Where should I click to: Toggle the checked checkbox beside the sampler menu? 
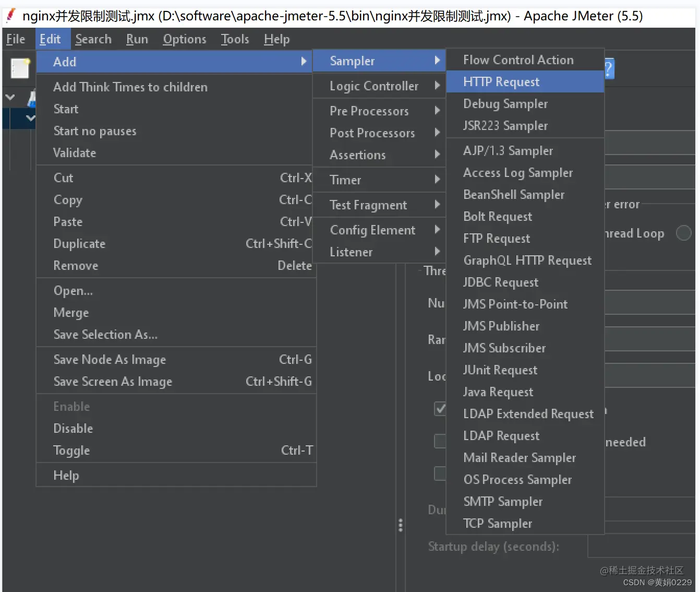(x=440, y=408)
